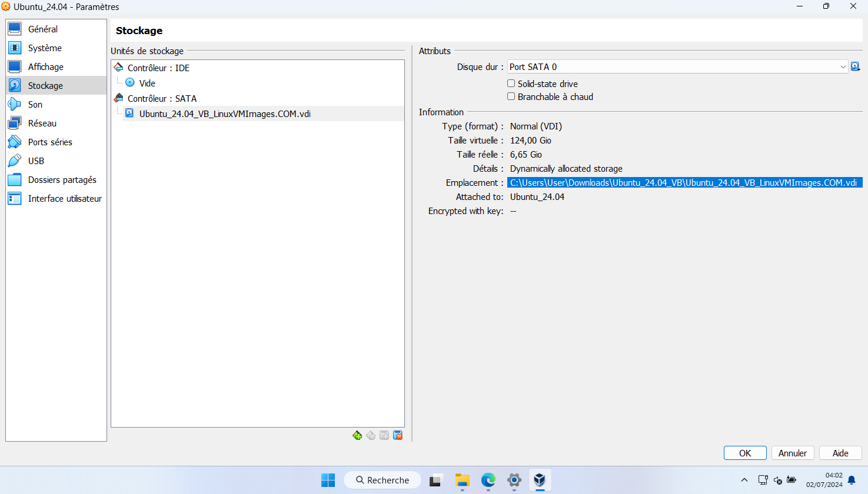Screen dimensions: 868x494
Task: Select the USB settings category
Action: pyautogui.click(x=56, y=161)
